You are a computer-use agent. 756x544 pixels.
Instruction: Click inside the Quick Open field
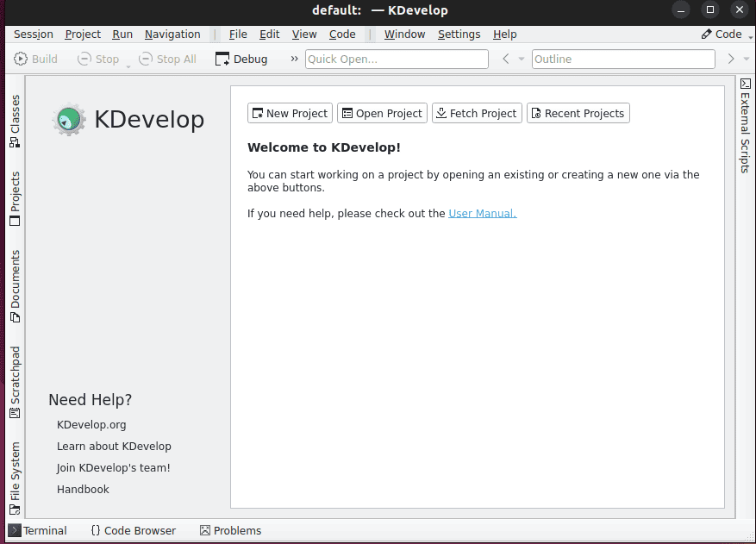pos(396,59)
